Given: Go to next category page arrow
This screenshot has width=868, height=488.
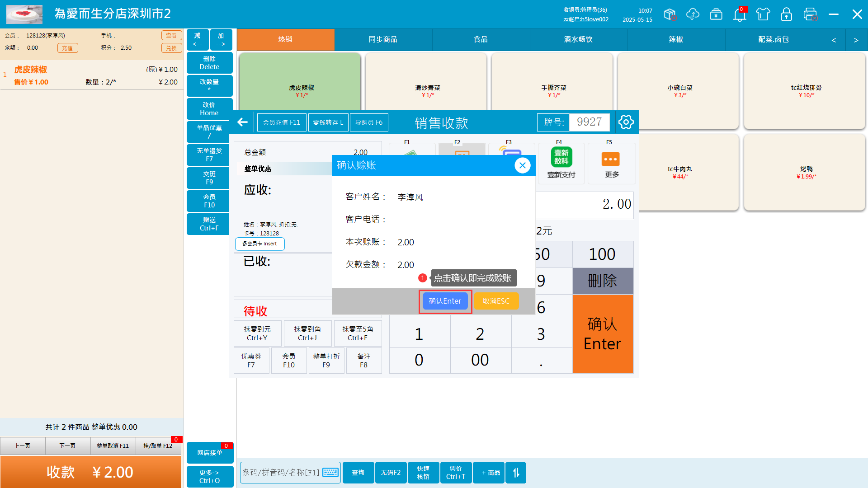Looking at the screenshot, I should coord(856,40).
